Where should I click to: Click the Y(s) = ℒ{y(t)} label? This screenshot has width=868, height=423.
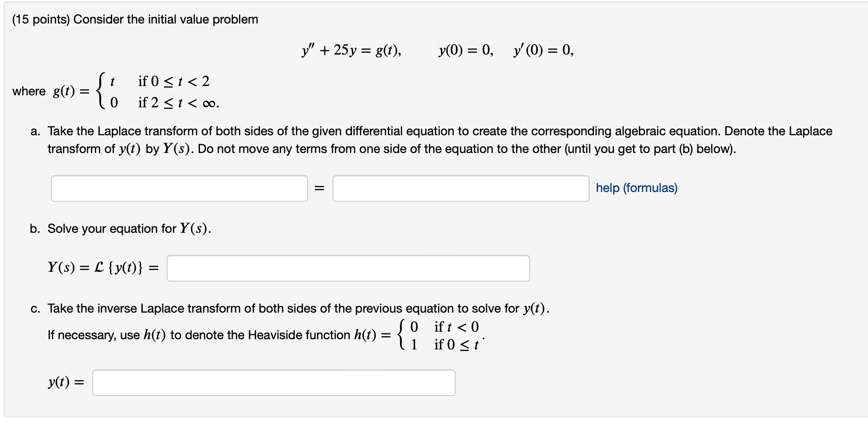103,267
